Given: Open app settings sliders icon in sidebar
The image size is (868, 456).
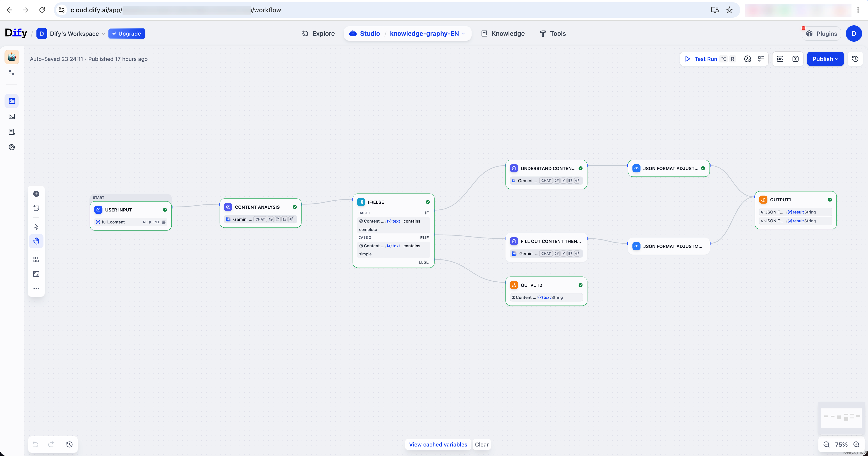Looking at the screenshot, I should 12,72.
